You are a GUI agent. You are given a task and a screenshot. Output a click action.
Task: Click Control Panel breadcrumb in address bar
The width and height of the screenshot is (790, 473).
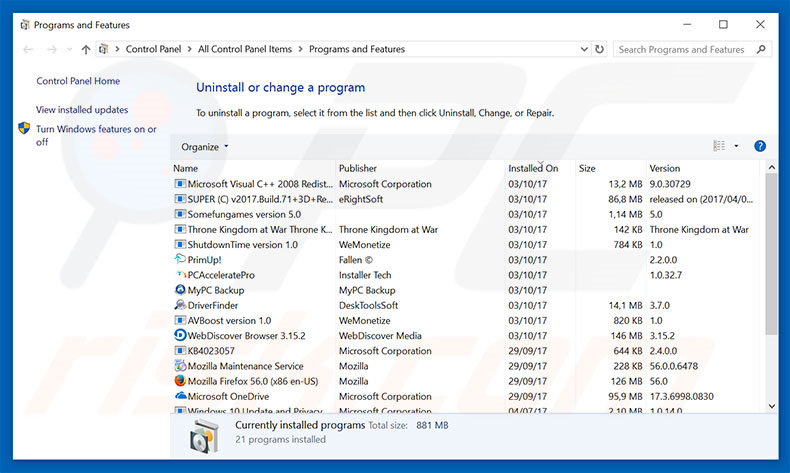(x=153, y=49)
